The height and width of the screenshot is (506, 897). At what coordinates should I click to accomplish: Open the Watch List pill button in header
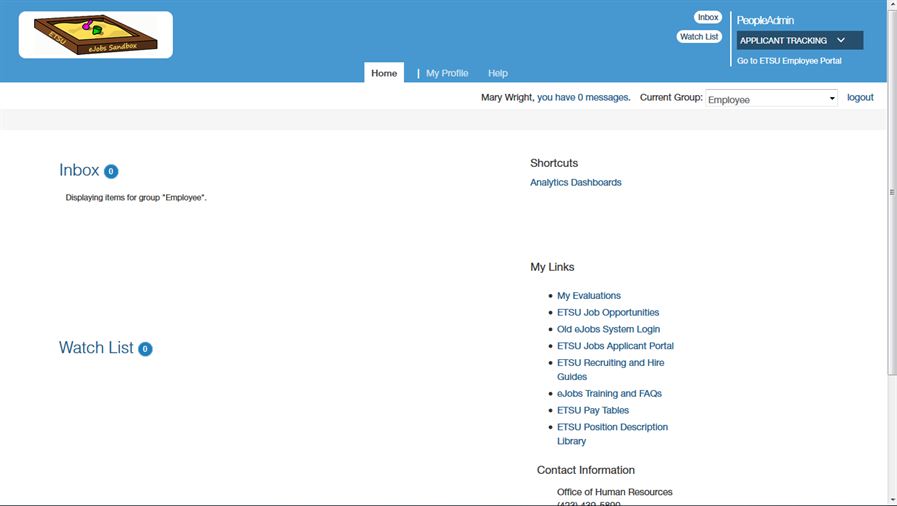click(699, 37)
